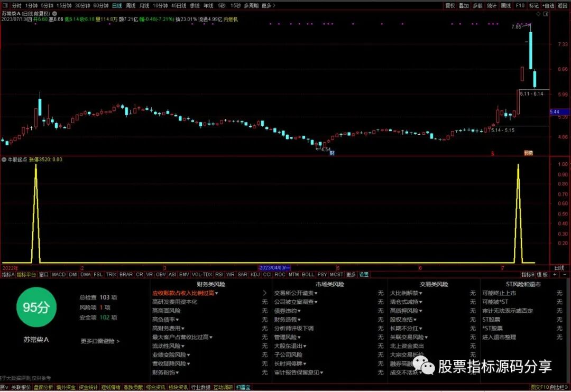Select the TRIX indicator
The height and width of the screenshot is (392, 571).
(111, 274)
